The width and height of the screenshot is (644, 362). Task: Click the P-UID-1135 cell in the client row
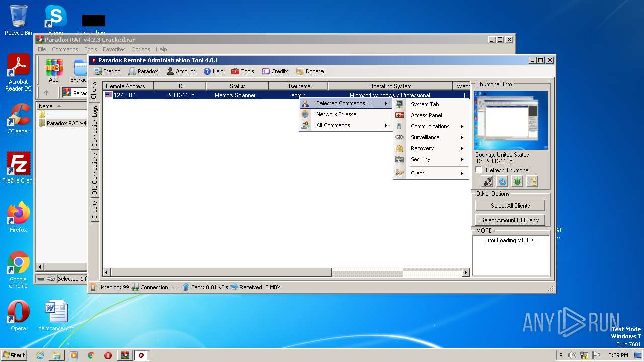[x=180, y=95]
